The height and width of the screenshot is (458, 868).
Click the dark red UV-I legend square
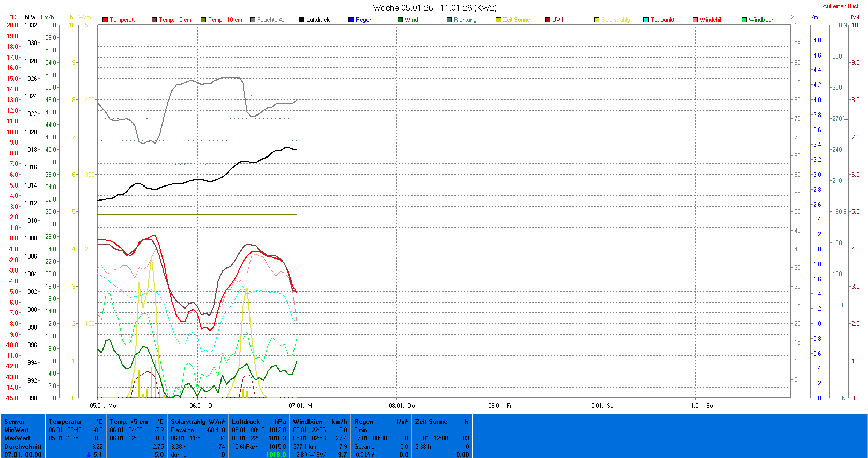tap(548, 20)
